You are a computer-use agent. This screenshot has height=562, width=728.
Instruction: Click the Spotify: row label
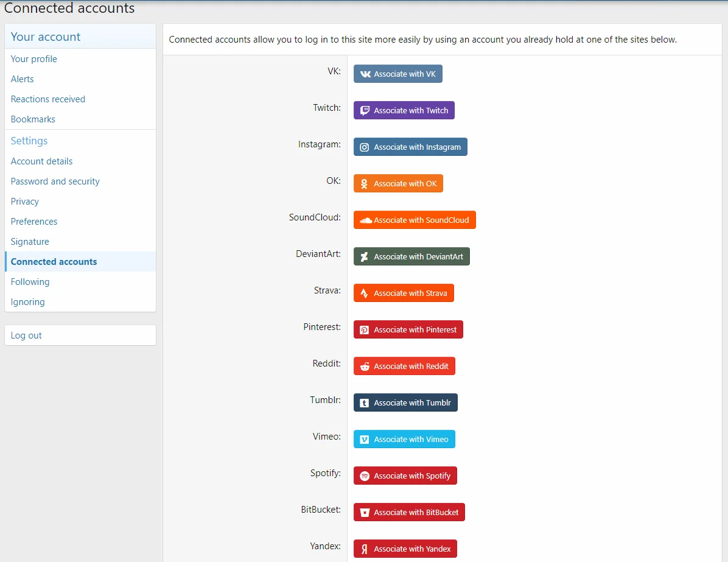coord(326,473)
